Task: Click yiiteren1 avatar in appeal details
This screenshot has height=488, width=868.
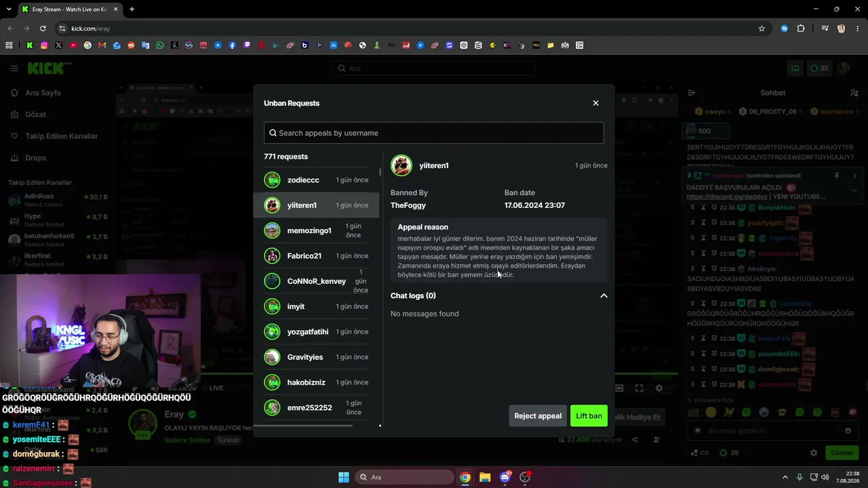Action: [x=401, y=165]
